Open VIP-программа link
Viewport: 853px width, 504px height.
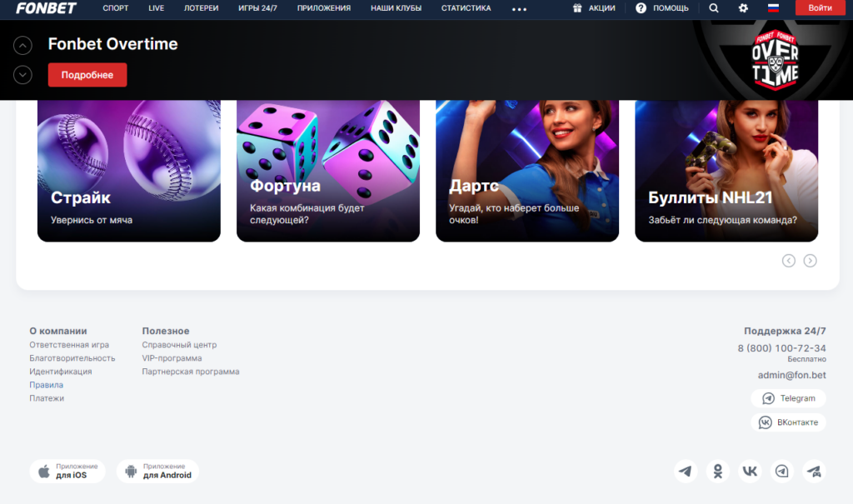172,358
